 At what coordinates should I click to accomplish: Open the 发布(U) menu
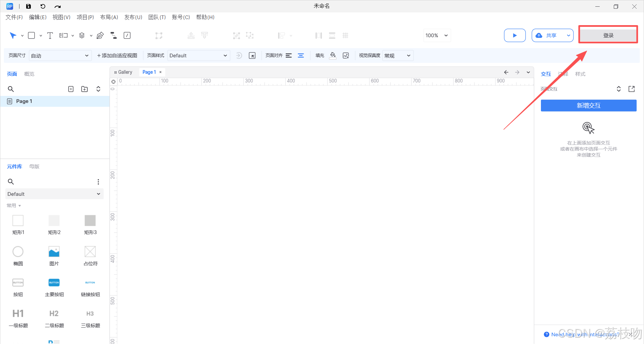[133, 17]
